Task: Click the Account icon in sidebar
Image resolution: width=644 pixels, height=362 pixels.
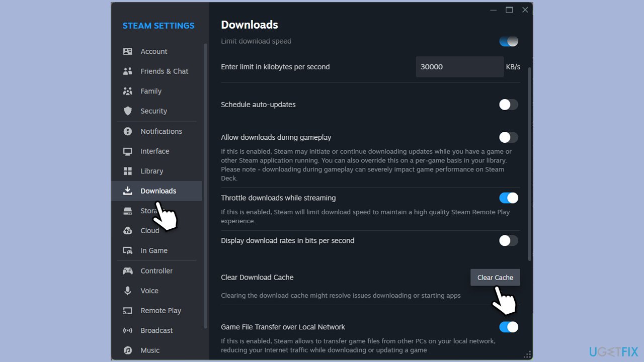Action: point(128,51)
